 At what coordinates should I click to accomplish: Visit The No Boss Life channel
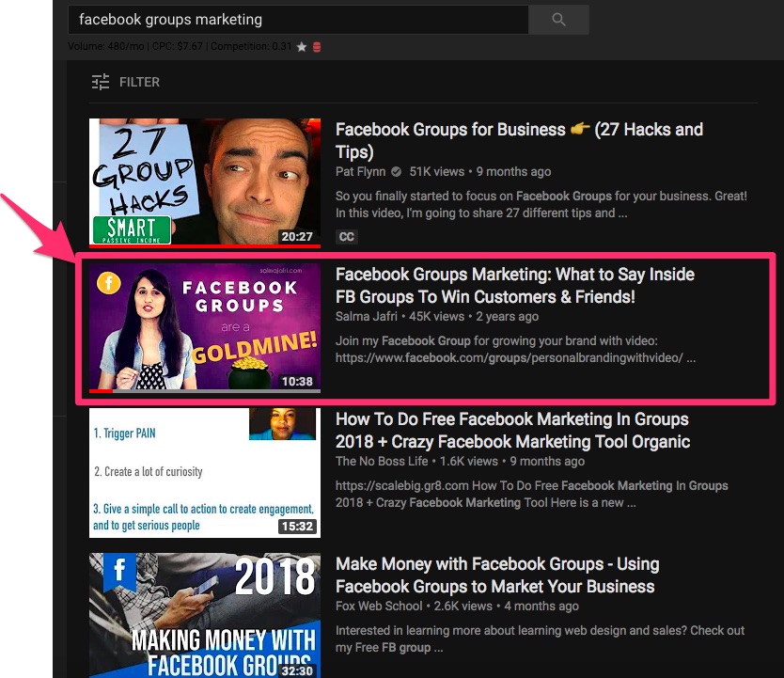pyautogui.click(x=382, y=462)
